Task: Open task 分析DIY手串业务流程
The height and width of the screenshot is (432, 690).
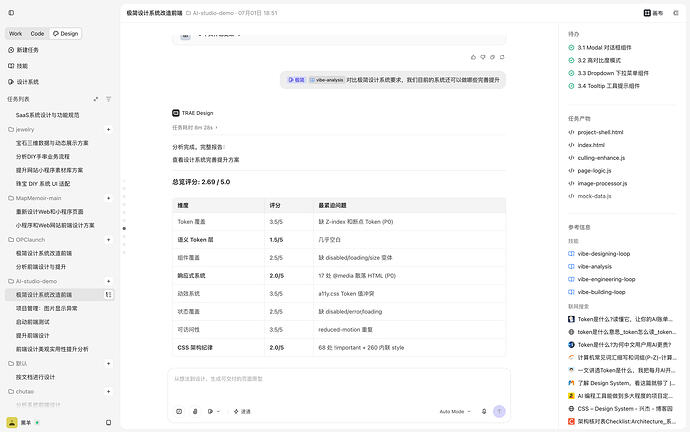Action: 43,157
